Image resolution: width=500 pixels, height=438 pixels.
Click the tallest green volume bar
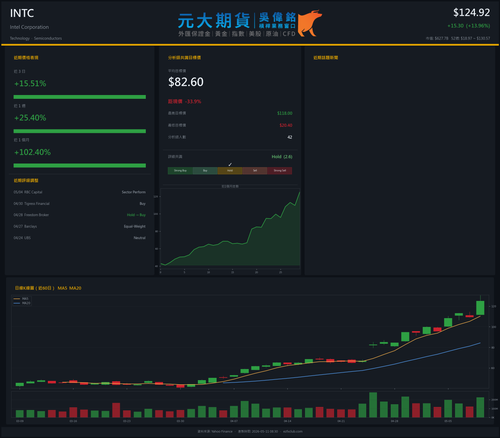373,405
